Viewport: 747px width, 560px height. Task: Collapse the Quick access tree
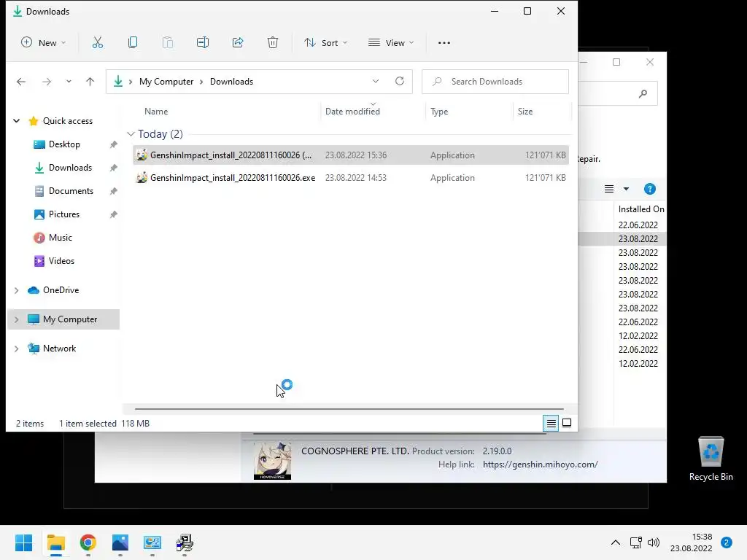click(x=17, y=121)
